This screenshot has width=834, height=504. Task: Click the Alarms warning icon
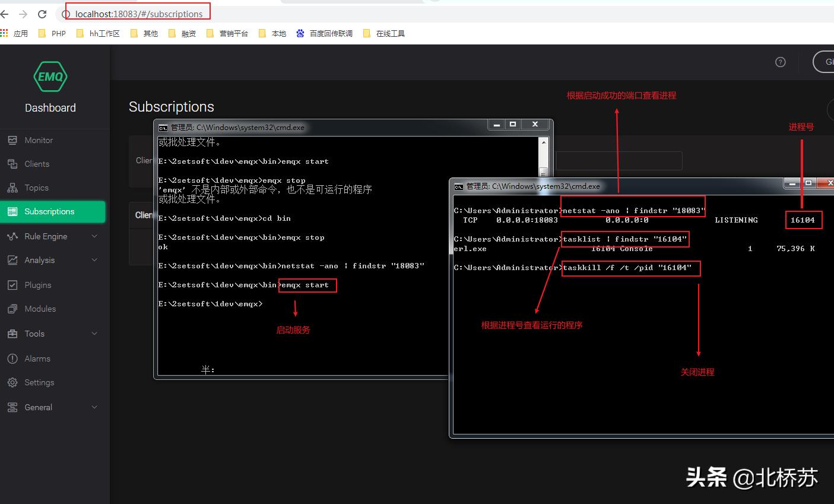[12, 359]
